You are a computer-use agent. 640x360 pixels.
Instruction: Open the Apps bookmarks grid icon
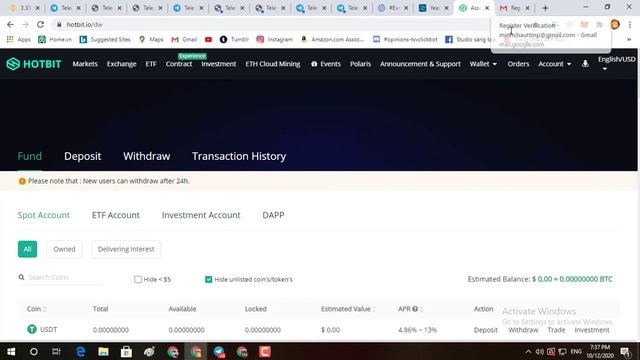click(10, 39)
